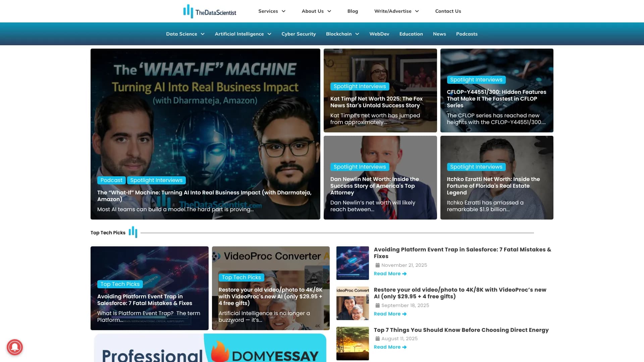The width and height of the screenshot is (644, 362).
Task: Click the VideoProc article thumbnail in list
Action: pyautogui.click(x=353, y=303)
